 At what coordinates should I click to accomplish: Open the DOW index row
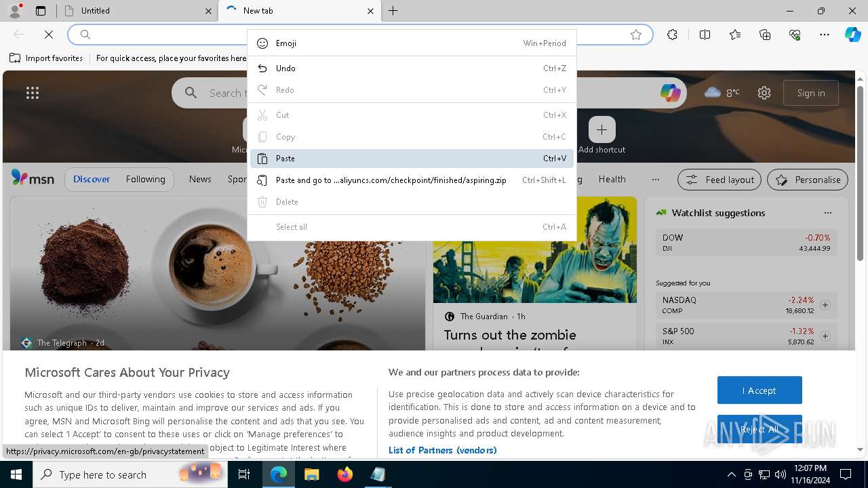(746, 243)
